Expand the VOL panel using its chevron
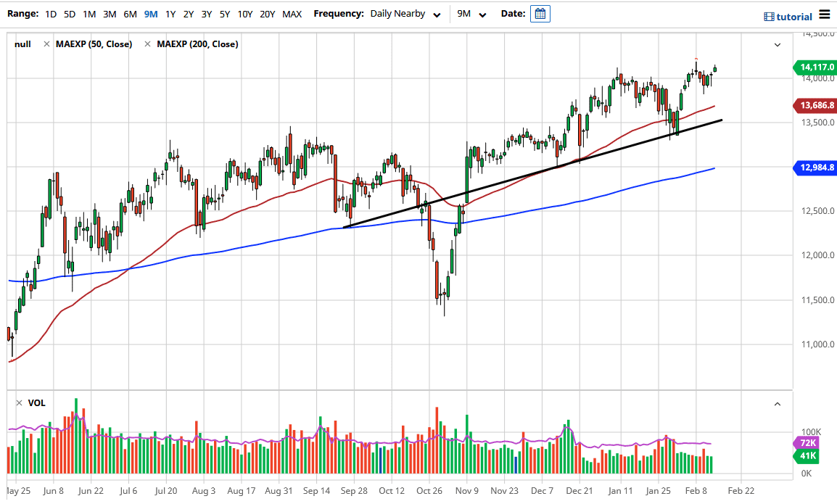The image size is (837, 504). [777, 404]
